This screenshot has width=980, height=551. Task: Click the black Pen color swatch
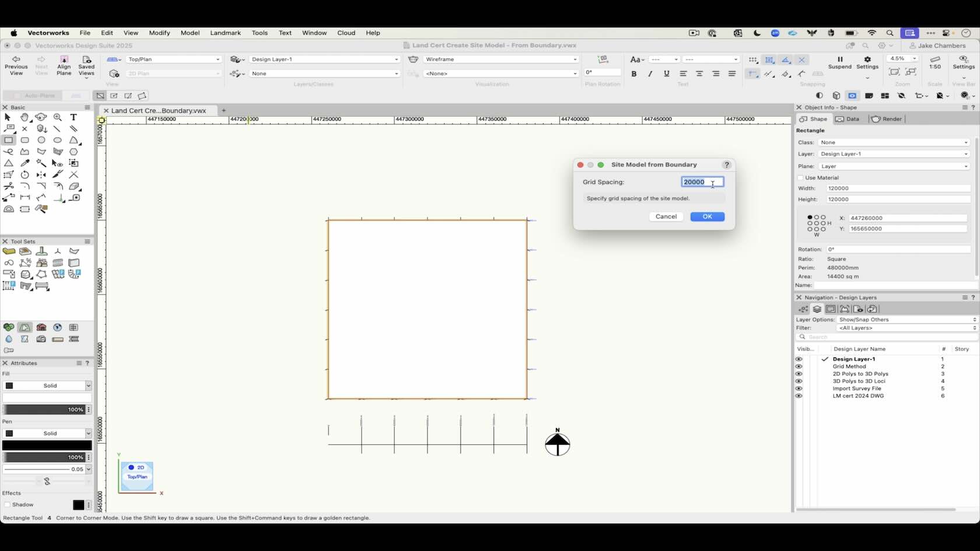tap(47, 445)
